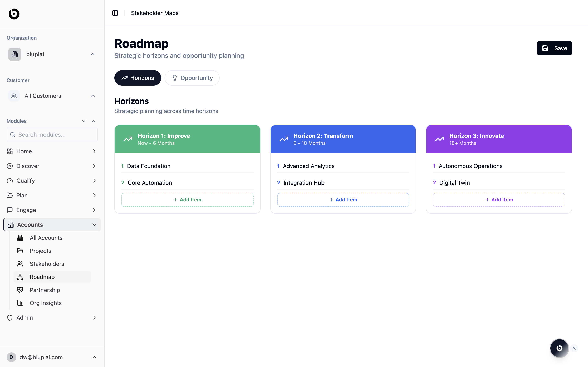Toggle the sidebar panel icon
The image size is (588, 367).
115,13
